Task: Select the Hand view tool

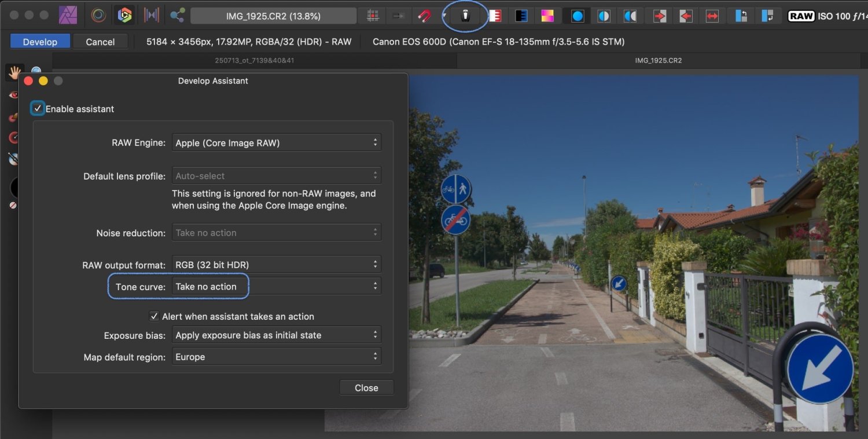Action: pos(14,72)
